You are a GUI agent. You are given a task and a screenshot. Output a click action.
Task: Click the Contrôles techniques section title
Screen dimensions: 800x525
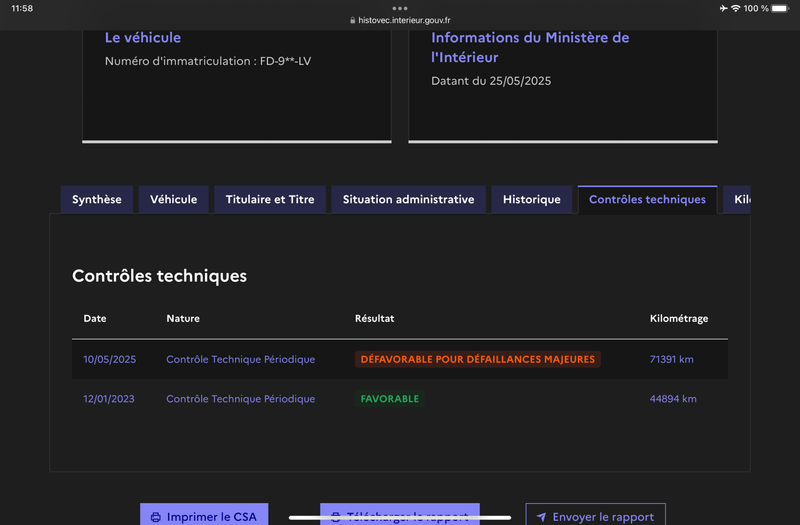(159, 276)
